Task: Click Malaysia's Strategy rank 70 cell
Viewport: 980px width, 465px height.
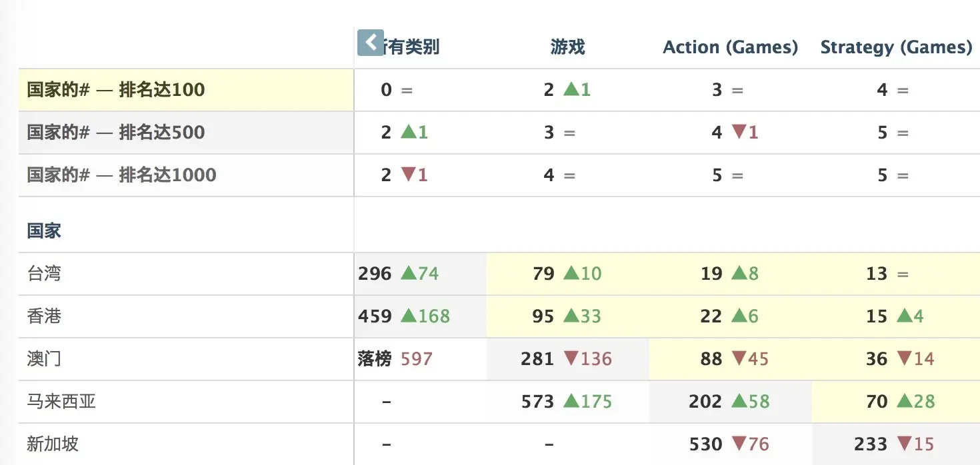Action: [877, 402]
